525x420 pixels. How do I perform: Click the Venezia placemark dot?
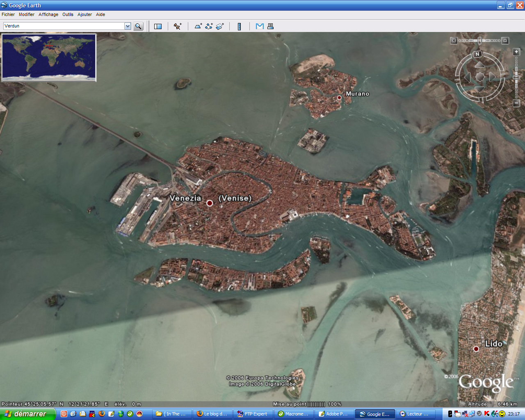point(210,203)
